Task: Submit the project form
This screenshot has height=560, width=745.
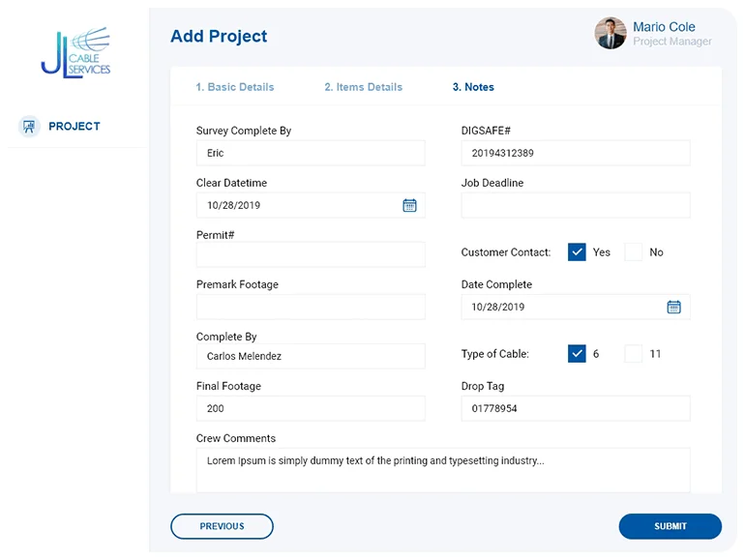Action: pos(670,526)
